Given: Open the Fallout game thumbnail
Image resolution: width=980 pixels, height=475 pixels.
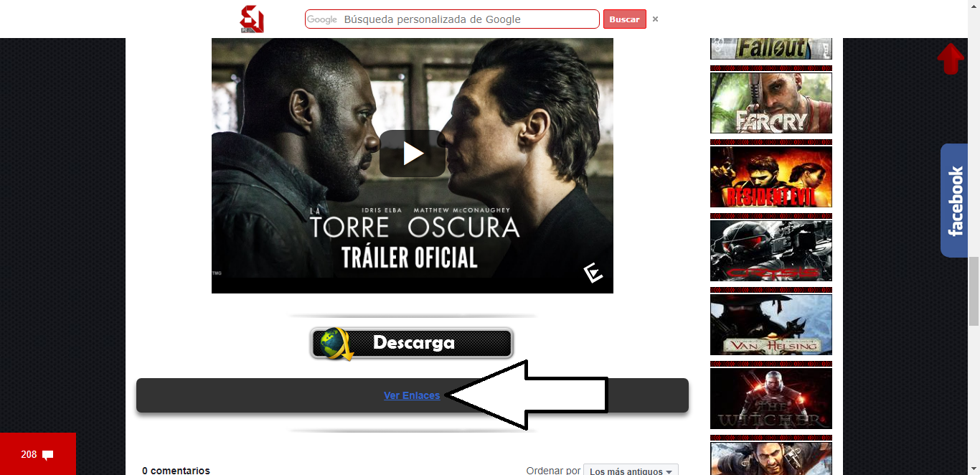Looking at the screenshot, I should click(771, 48).
